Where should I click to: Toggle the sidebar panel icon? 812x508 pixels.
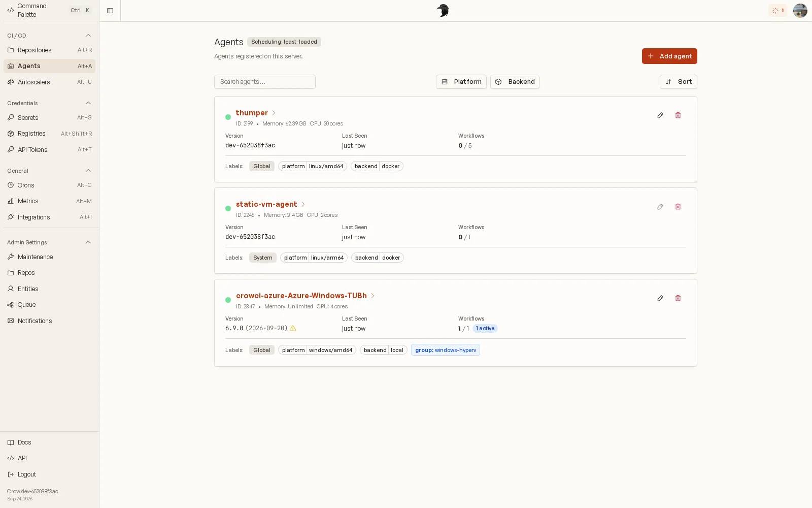(x=110, y=11)
